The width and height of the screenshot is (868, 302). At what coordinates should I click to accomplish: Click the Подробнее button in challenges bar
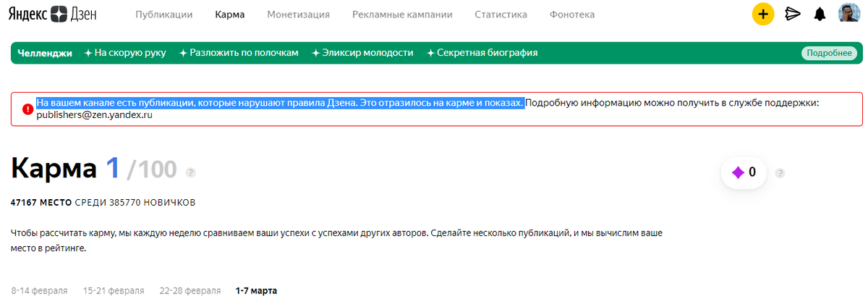pyautogui.click(x=829, y=53)
